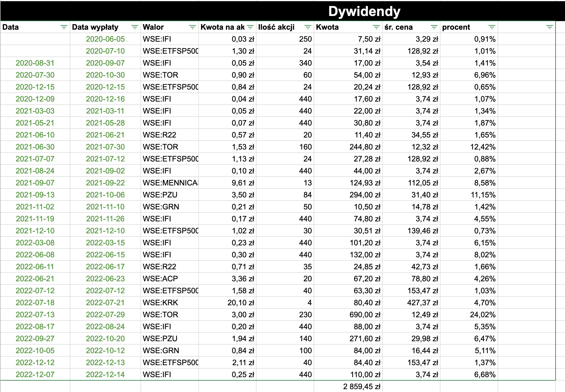Select WSE:GRN in the 2022-10-12 row
The image size is (565, 392).
pyautogui.click(x=170, y=351)
